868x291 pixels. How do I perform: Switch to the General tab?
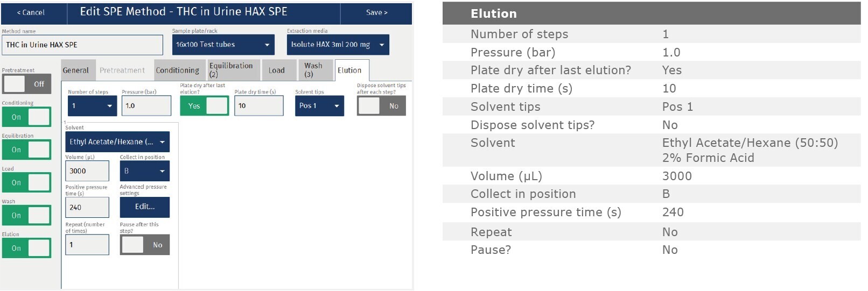[75, 70]
